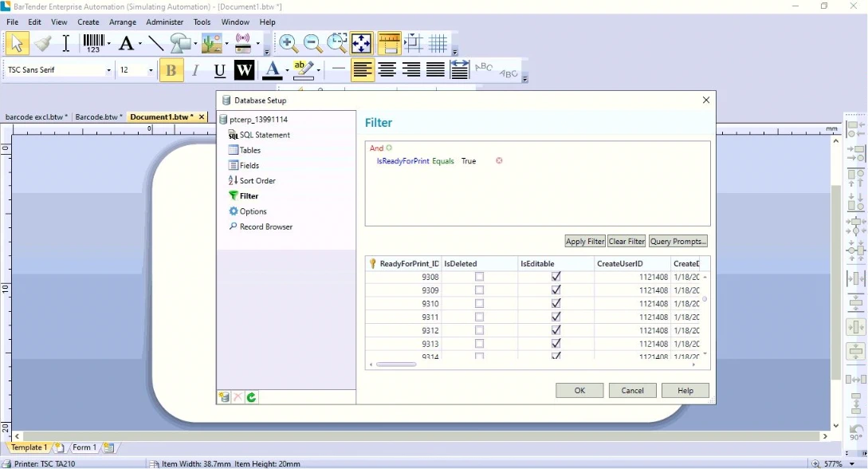Toggle white-on-black text icon
This screenshot has width=868, height=469.
point(244,70)
